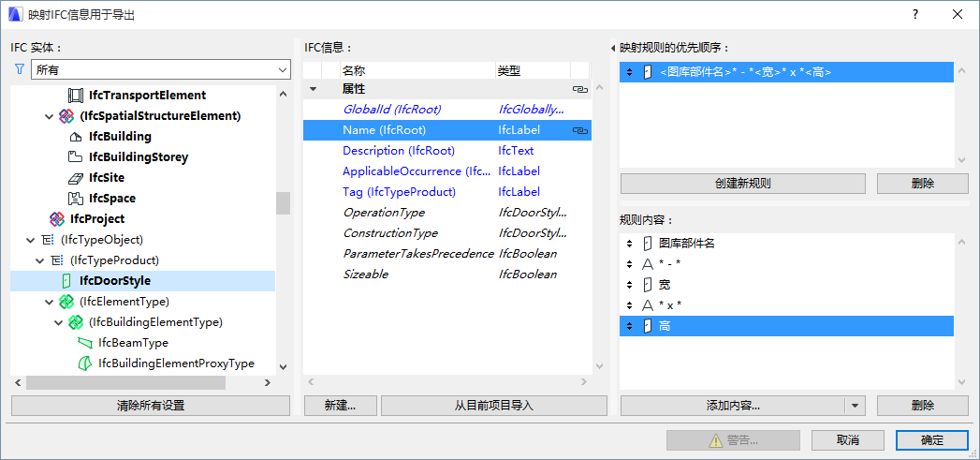The width and height of the screenshot is (980, 460).
Task: Click the 删除 button beside 添加内容
Action: coord(923,406)
